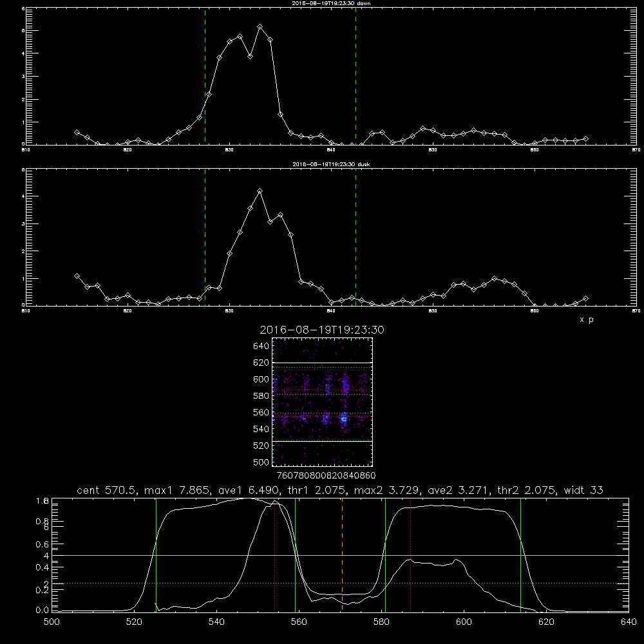
Task: Click the green vertical line near 525 in bottom plot
Action: (156, 555)
